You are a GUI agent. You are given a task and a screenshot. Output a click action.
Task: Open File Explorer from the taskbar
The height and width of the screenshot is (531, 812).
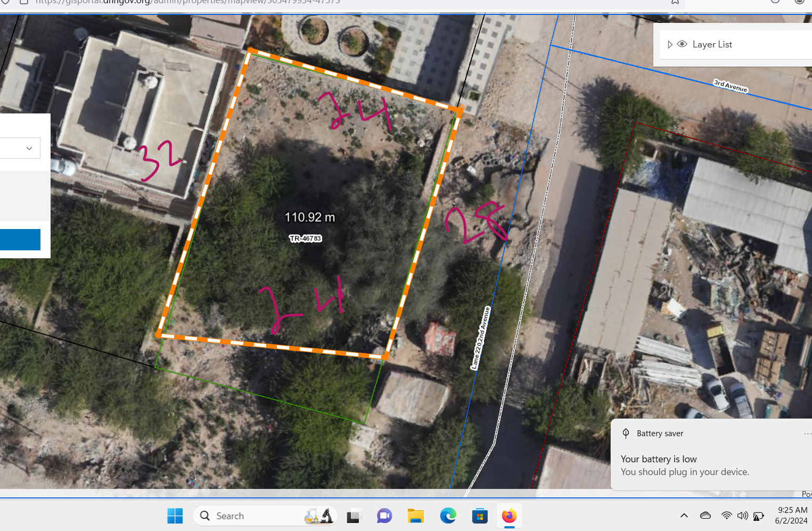tap(416, 516)
